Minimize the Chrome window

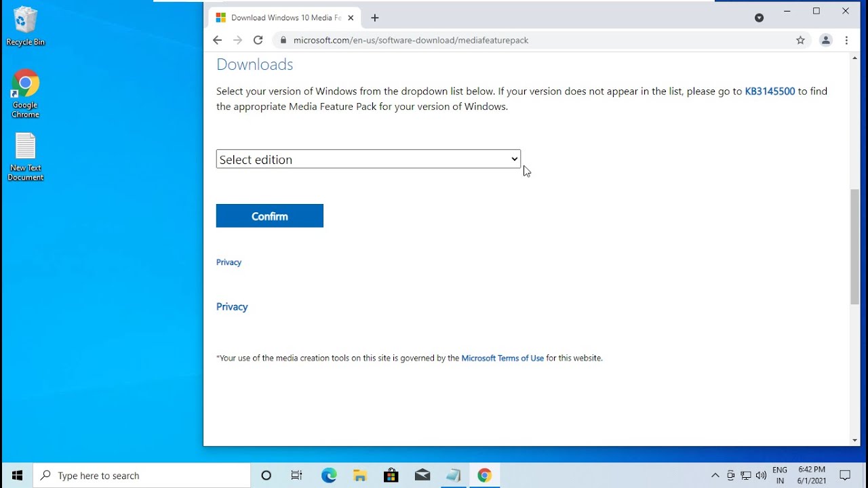click(787, 11)
